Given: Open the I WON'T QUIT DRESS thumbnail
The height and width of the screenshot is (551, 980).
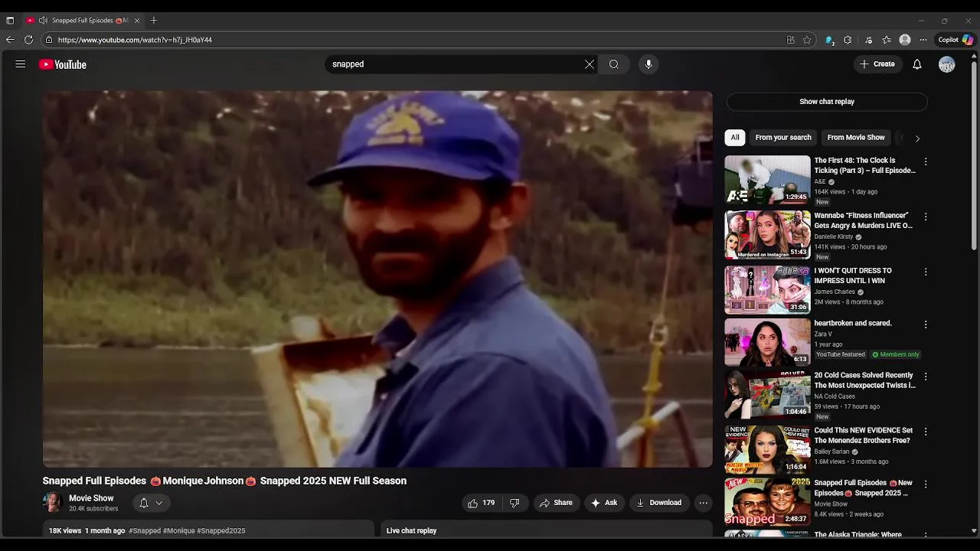Looking at the screenshot, I should coord(767,290).
